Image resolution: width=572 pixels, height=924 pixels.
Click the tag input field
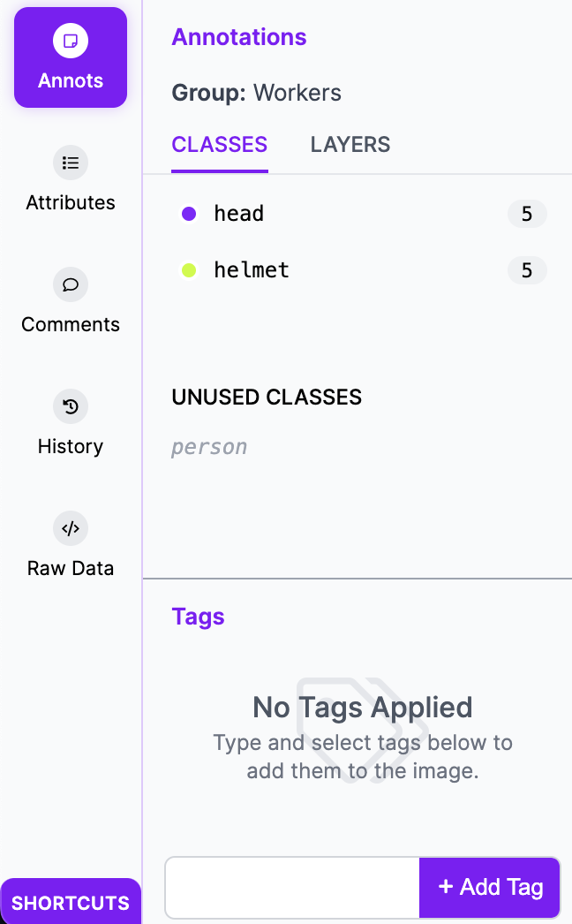click(x=291, y=887)
